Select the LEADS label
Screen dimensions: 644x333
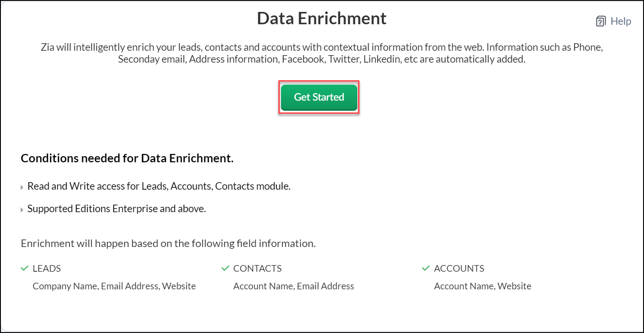pyautogui.click(x=47, y=269)
